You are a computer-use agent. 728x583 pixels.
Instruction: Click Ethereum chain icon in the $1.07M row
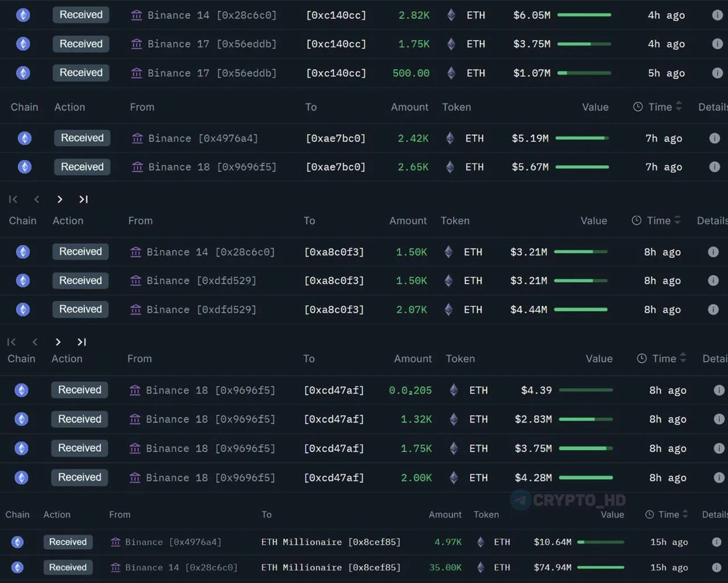click(23, 73)
